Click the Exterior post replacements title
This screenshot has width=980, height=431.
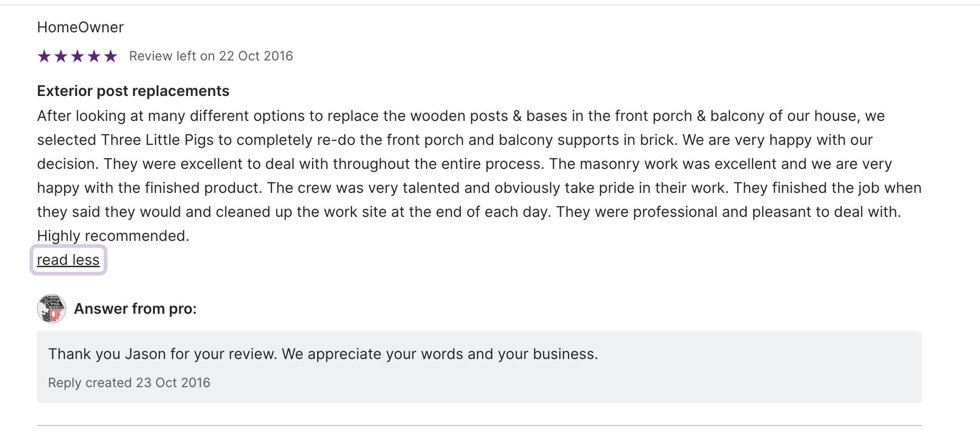[133, 91]
